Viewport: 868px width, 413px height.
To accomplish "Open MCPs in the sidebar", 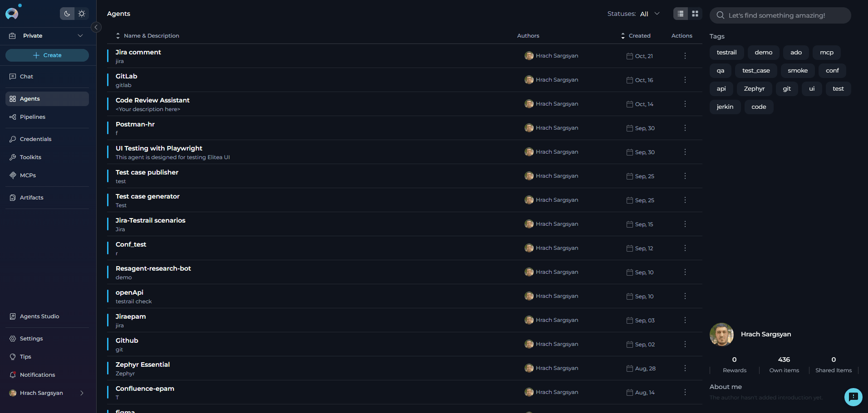I will coord(47,175).
